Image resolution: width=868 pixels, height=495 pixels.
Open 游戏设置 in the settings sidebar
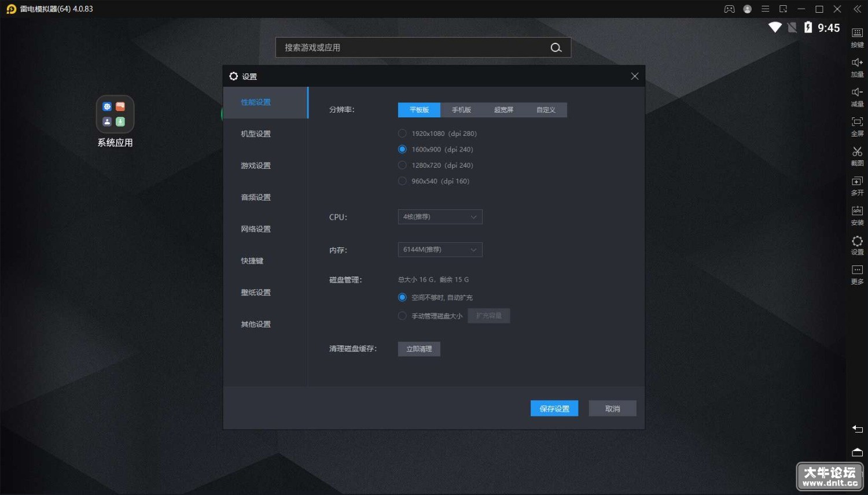coord(266,166)
